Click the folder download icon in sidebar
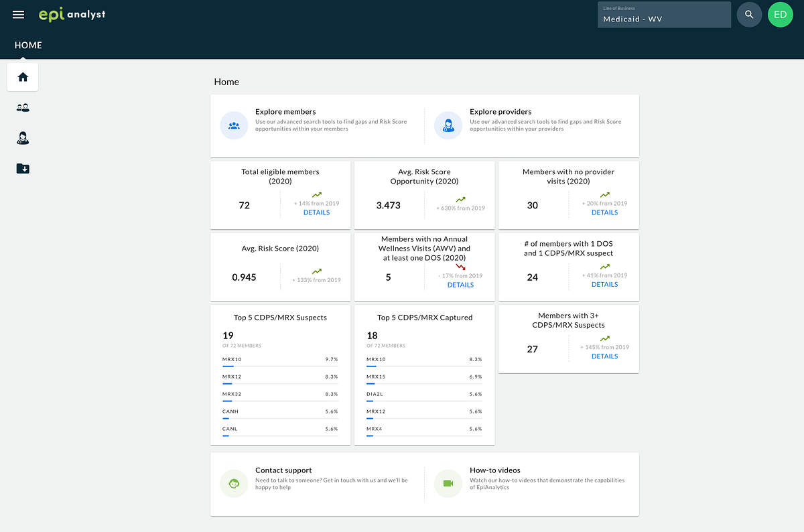 (23, 169)
